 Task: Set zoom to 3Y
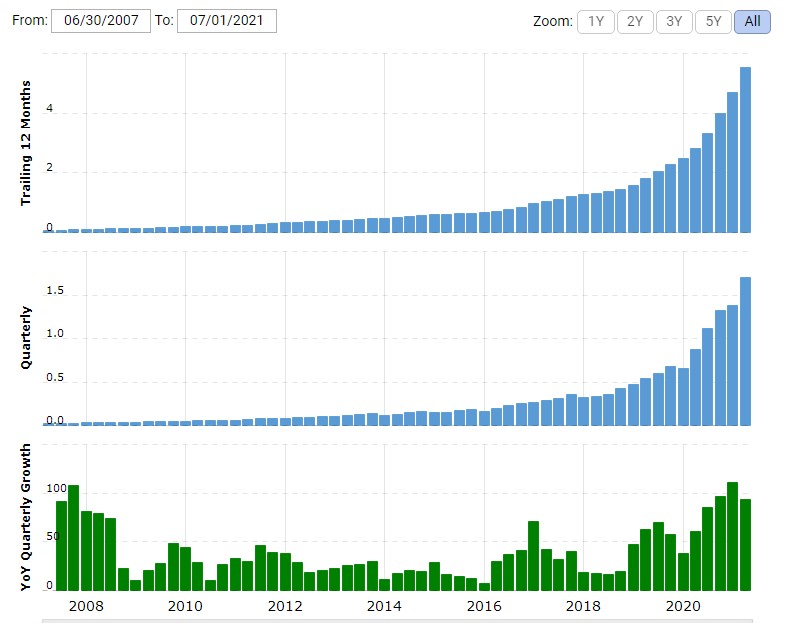tap(674, 22)
